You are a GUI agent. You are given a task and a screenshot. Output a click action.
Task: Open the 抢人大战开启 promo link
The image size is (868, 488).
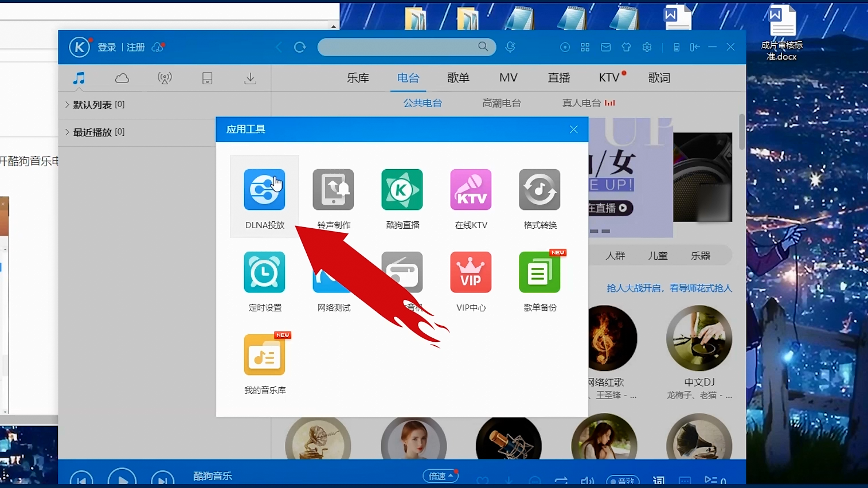pyautogui.click(x=669, y=288)
